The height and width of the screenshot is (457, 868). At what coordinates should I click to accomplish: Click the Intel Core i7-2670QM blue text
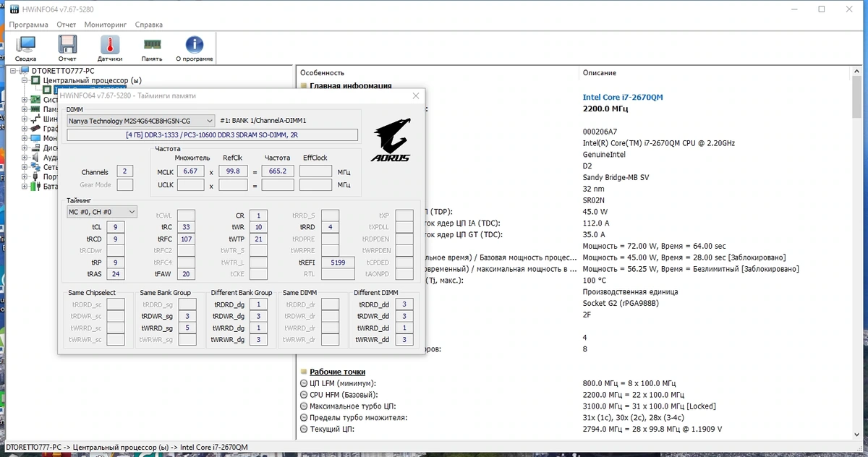coord(623,97)
